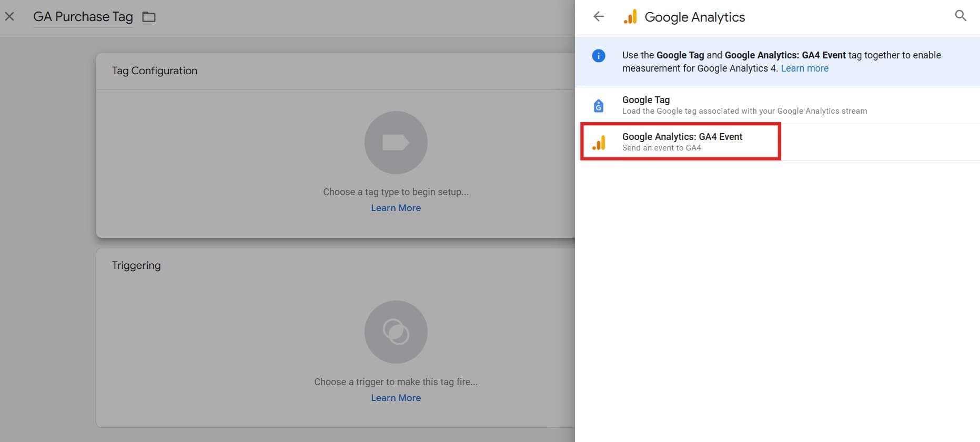Image resolution: width=980 pixels, height=442 pixels.
Task: Click the Google Analytics logo in panel header
Action: (630, 17)
